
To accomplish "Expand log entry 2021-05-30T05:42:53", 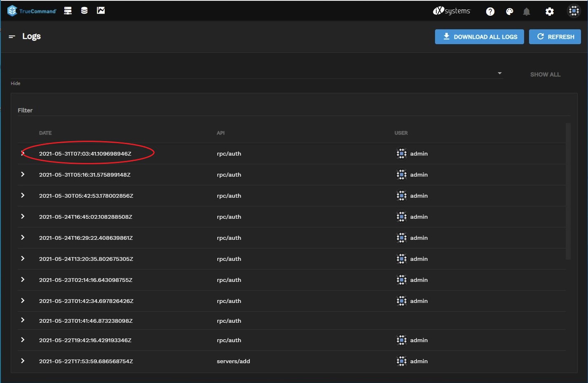I will click(23, 195).
